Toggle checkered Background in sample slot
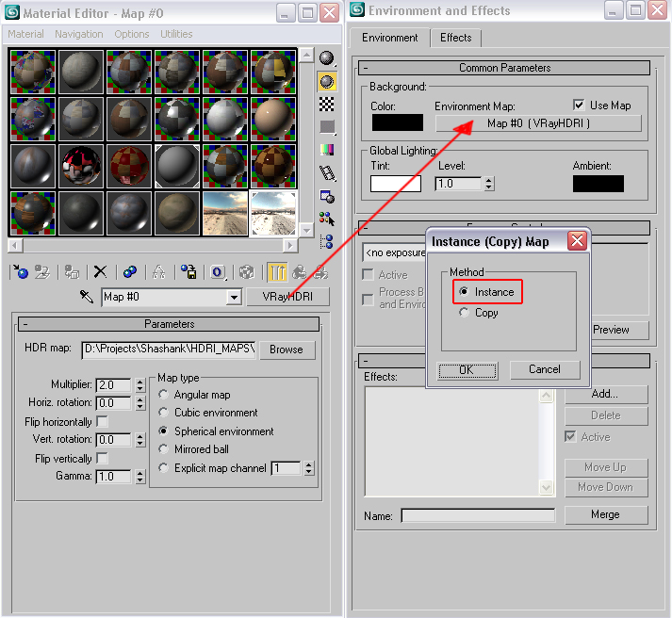This screenshot has height=618, width=672. click(327, 104)
